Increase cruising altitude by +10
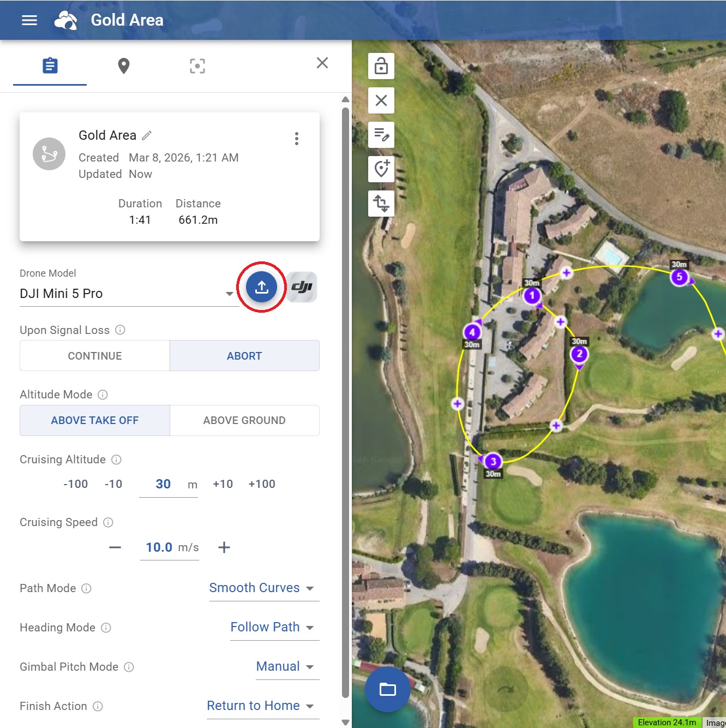This screenshot has width=726, height=728. pos(223,484)
